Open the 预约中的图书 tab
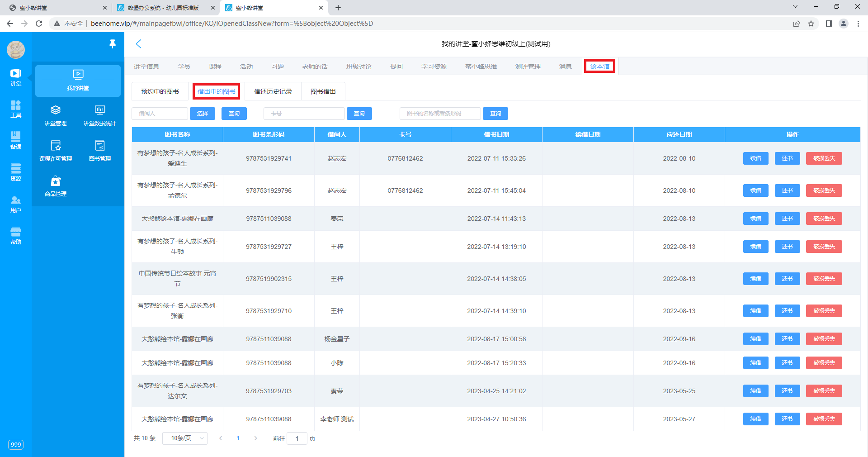 160,91
